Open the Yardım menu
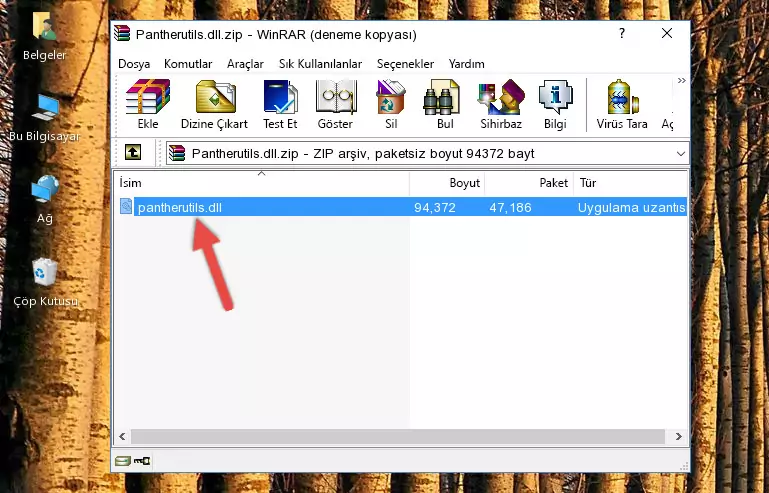Screen dimensions: 769x493 [x=466, y=64]
